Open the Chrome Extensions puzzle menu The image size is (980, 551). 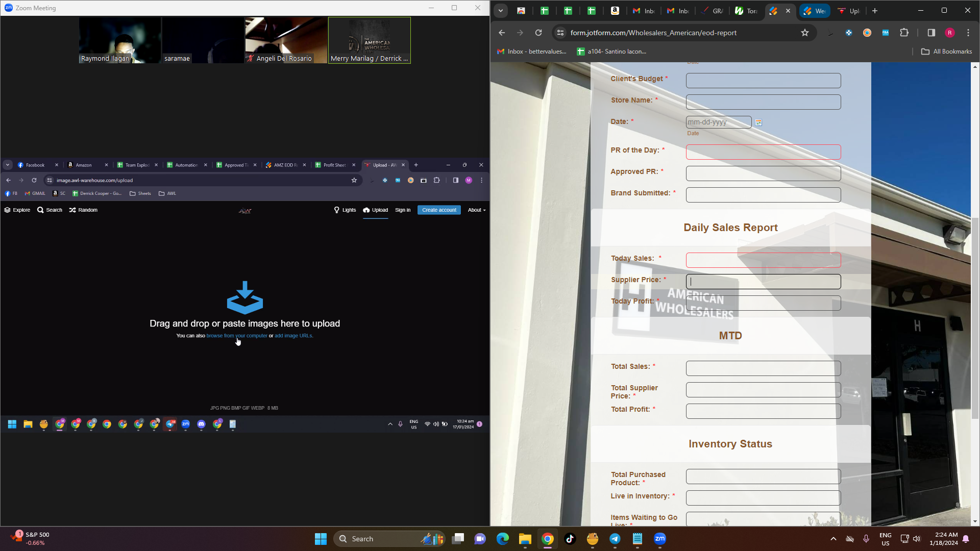tap(904, 33)
